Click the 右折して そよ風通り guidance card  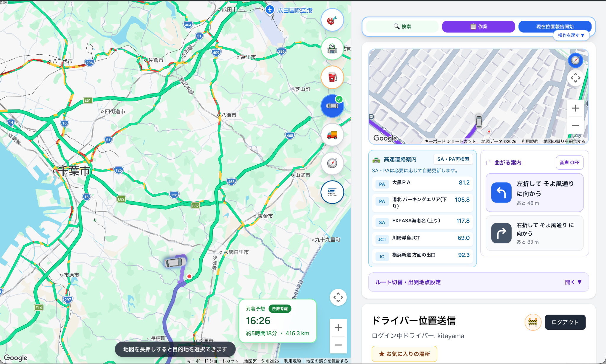534,233
